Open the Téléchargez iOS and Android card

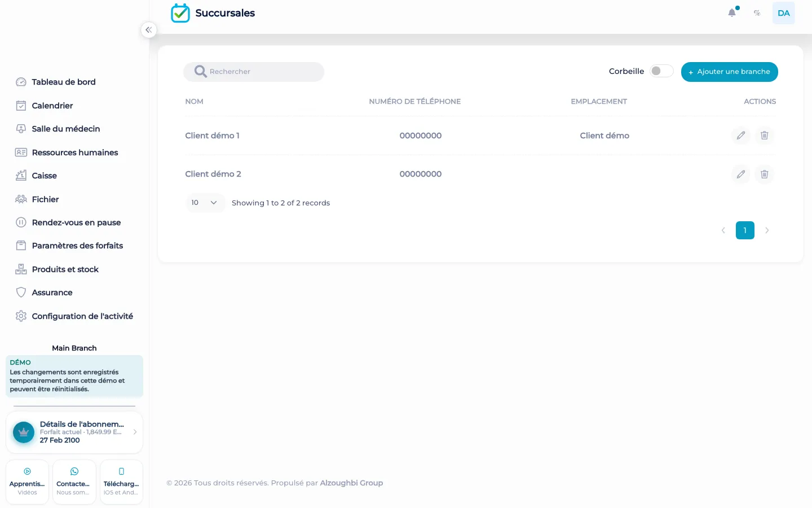pos(121,482)
